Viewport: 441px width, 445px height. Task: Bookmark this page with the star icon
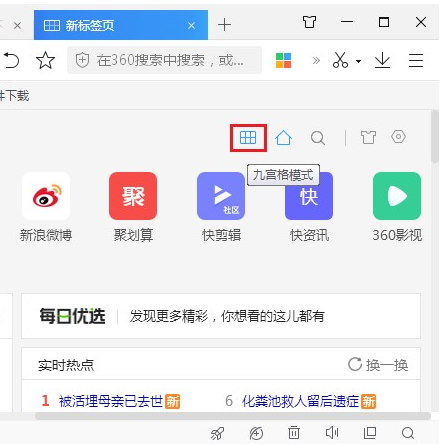(45, 60)
